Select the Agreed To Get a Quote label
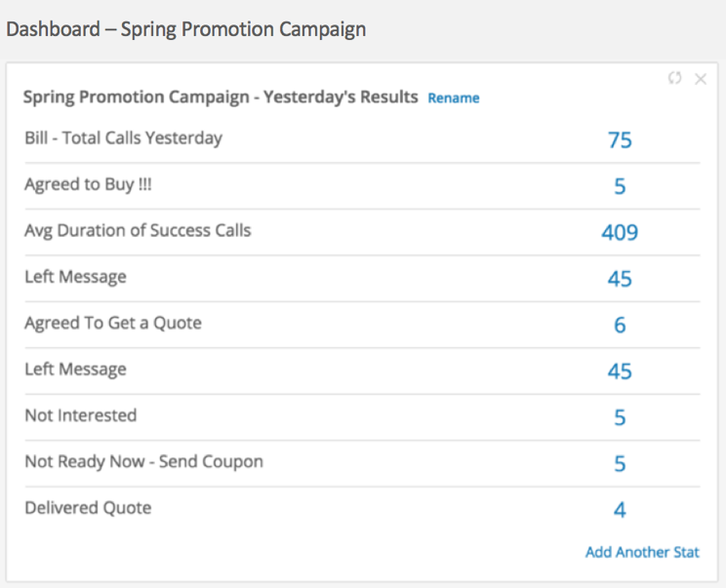 tap(113, 323)
